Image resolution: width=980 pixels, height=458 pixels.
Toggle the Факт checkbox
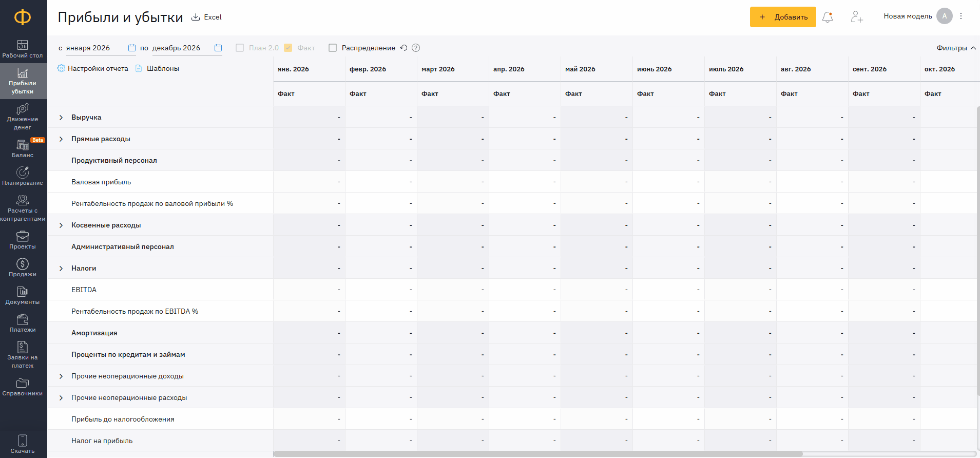click(x=288, y=48)
